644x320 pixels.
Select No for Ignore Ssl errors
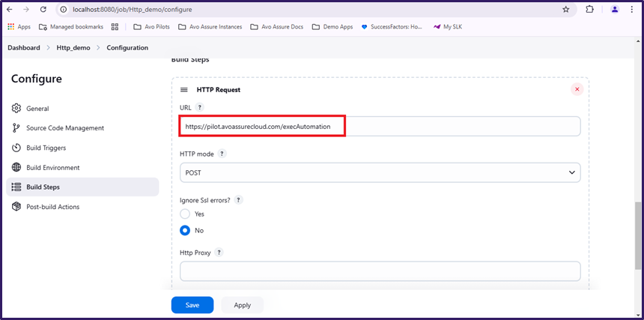point(185,230)
